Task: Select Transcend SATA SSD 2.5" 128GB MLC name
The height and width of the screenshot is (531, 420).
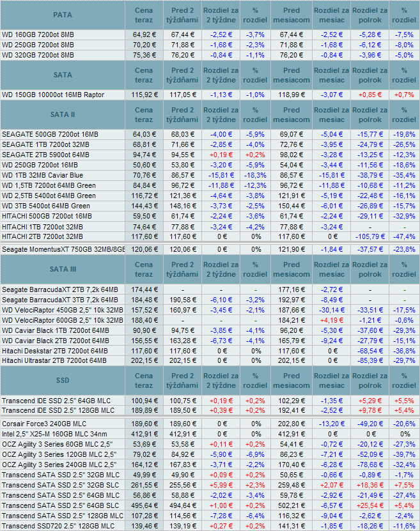Action: click(x=63, y=516)
